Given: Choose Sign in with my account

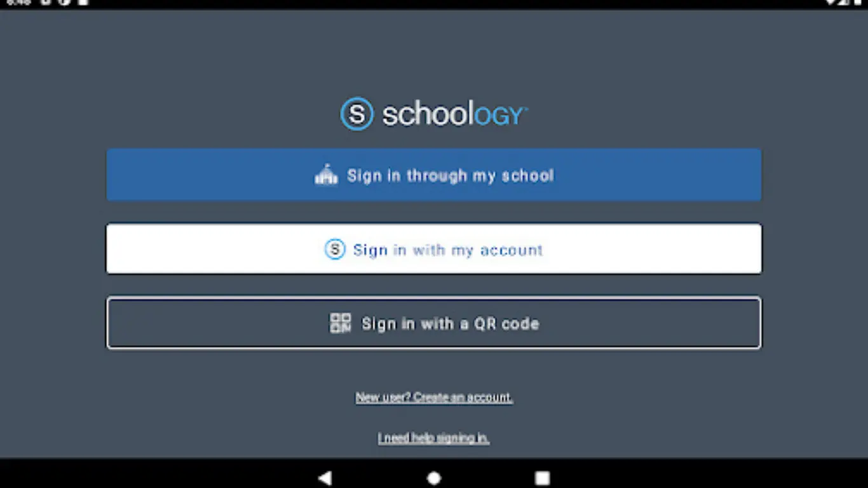Looking at the screenshot, I should [434, 248].
